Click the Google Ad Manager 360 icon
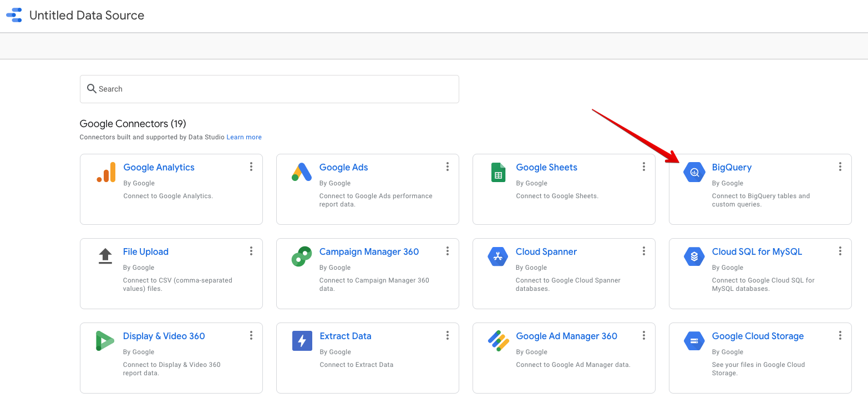 (498, 341)
